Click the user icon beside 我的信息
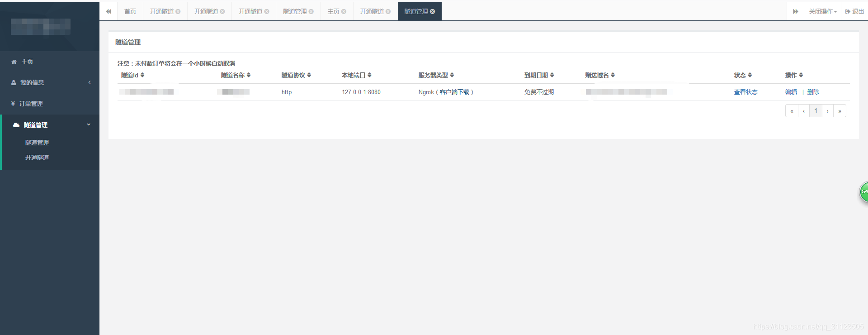868x335 pixels. click(x=14, y=82)
